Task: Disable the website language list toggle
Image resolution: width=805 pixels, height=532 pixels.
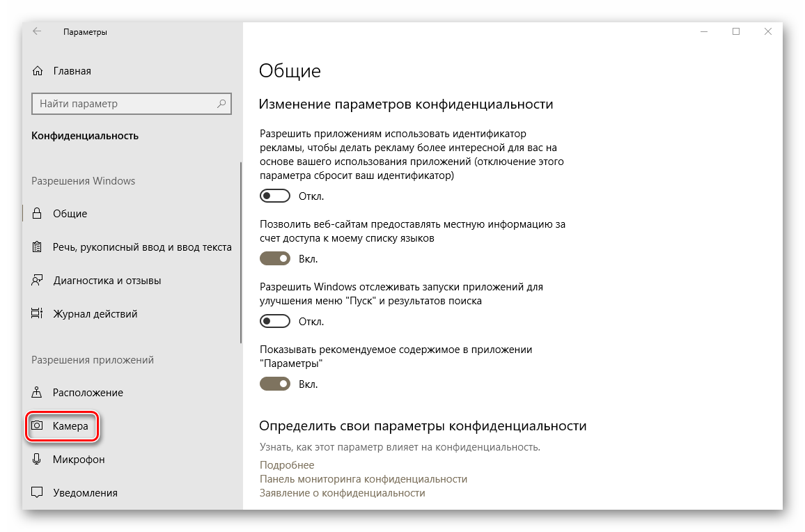Action: click(x=274, y=259)
